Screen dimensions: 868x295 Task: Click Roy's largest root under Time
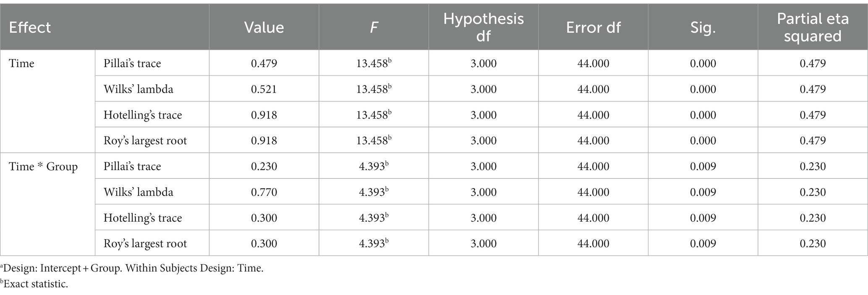click(x=145, y=141)
